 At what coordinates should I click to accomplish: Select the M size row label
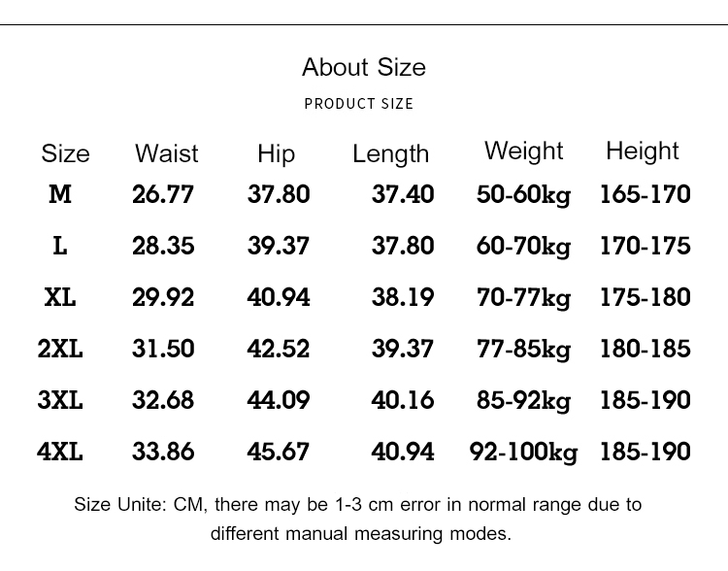[x=60, y=194]
